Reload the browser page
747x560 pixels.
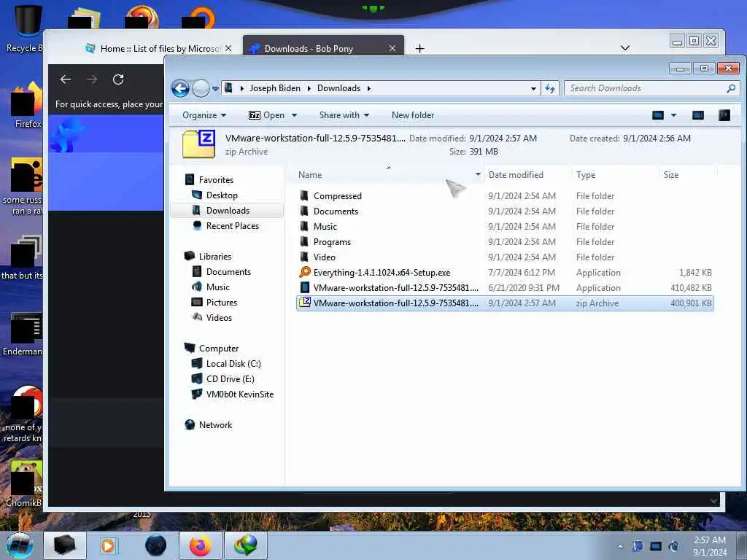(118, 79)
